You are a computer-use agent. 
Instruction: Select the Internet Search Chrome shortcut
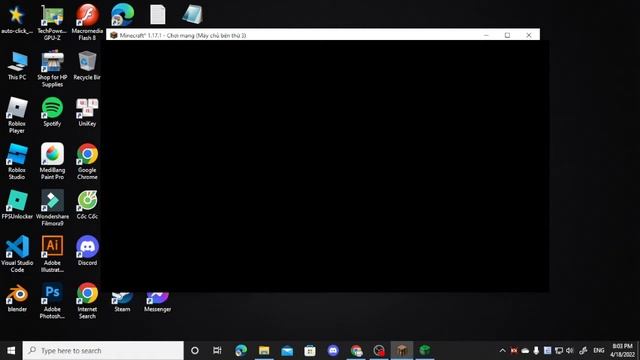pos(87,301)
